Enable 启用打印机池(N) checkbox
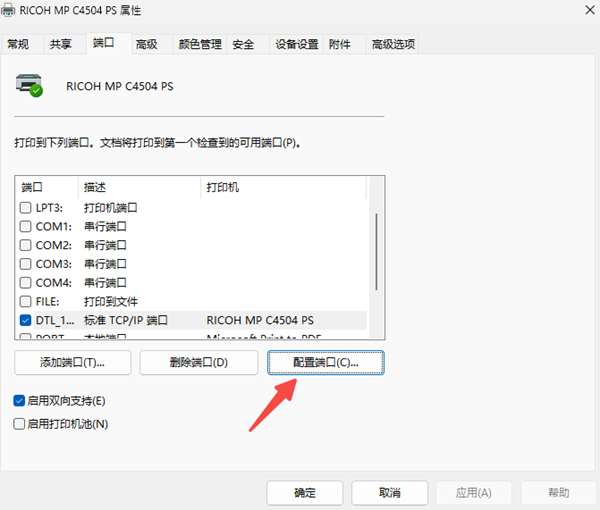600x510 pixels. (19, 424)
